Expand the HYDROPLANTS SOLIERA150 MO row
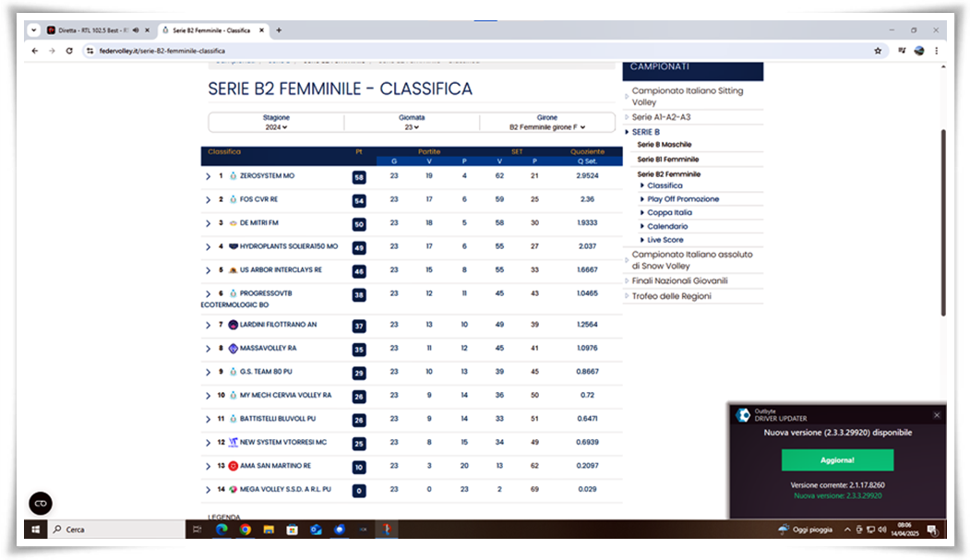970x560 pixels. pos(208,246)
